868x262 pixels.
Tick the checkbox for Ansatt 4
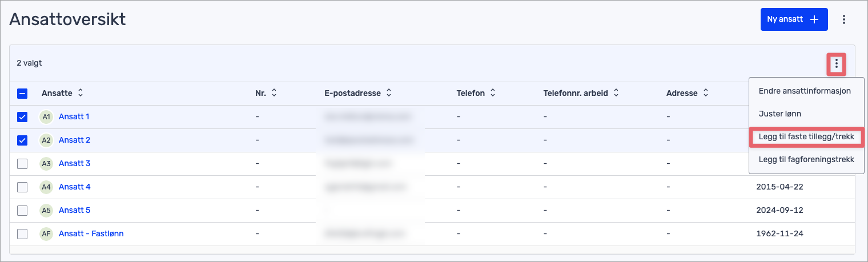pos(22,187)
